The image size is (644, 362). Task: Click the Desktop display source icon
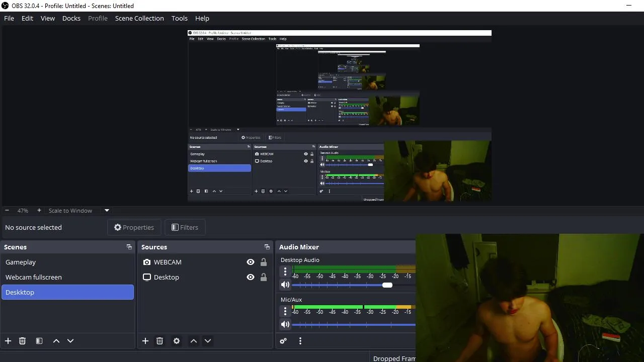(147, 277)
